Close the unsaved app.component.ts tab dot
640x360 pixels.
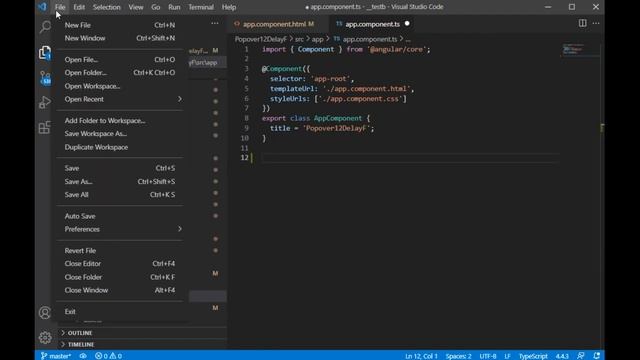(407, 24)
